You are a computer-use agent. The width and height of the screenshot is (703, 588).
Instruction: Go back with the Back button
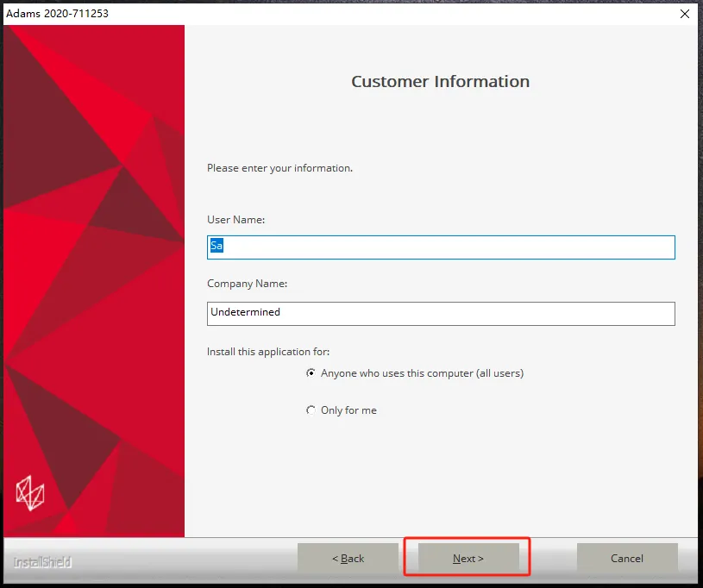pos(348,558)
